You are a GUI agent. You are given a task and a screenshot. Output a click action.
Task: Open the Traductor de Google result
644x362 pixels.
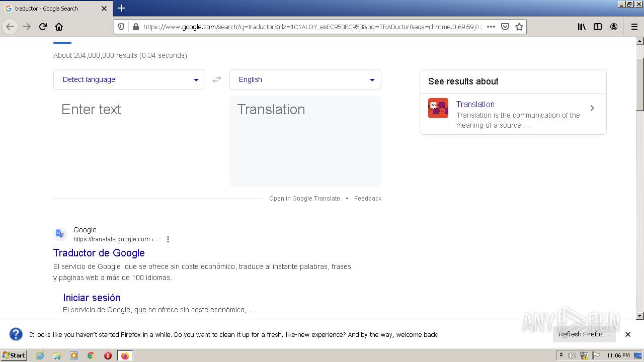pyautogui.click(x=99, y=253)
